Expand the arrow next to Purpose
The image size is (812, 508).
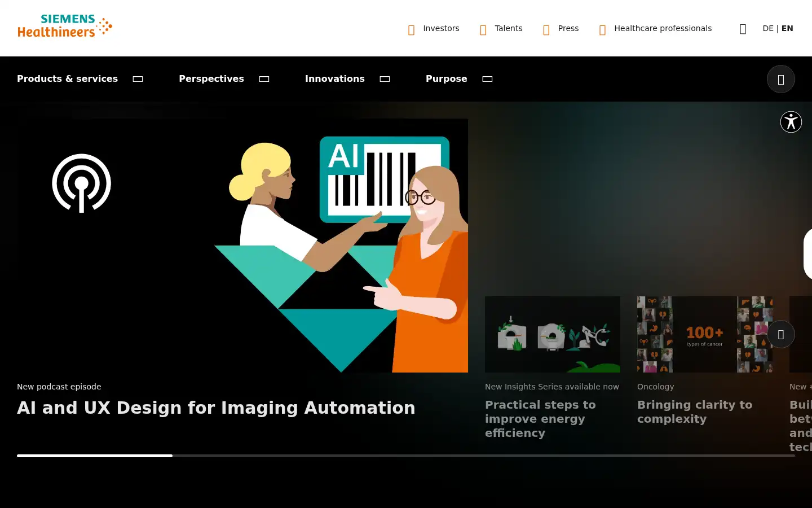(x=487, y=79)
